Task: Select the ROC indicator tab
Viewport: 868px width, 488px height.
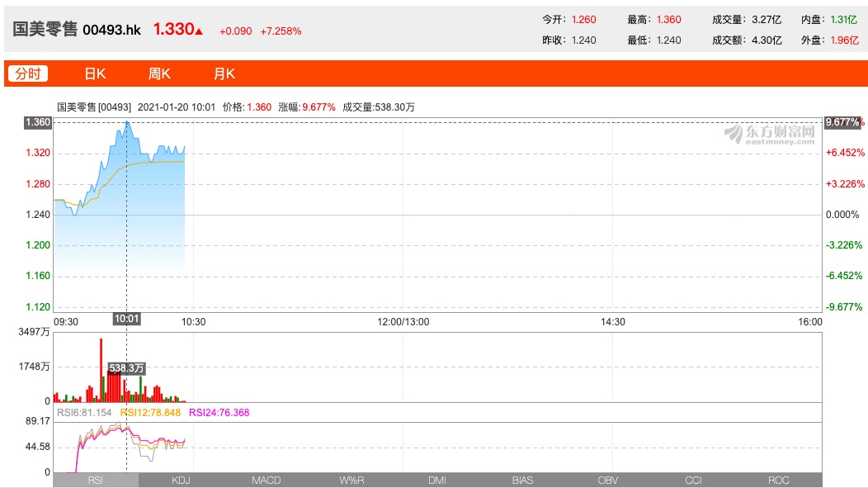Action: [778, 480]
